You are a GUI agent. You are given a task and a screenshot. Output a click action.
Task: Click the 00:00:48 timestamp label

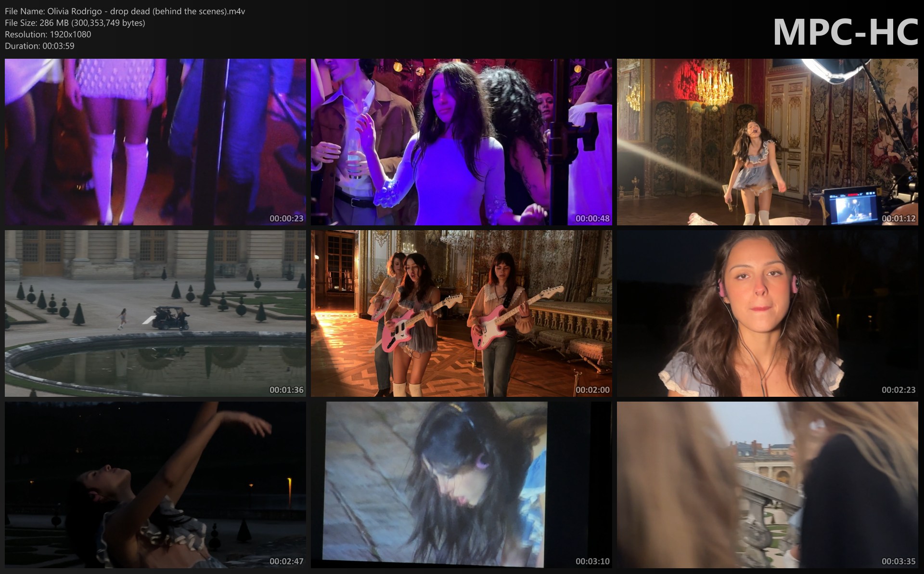tap(592, 218)
